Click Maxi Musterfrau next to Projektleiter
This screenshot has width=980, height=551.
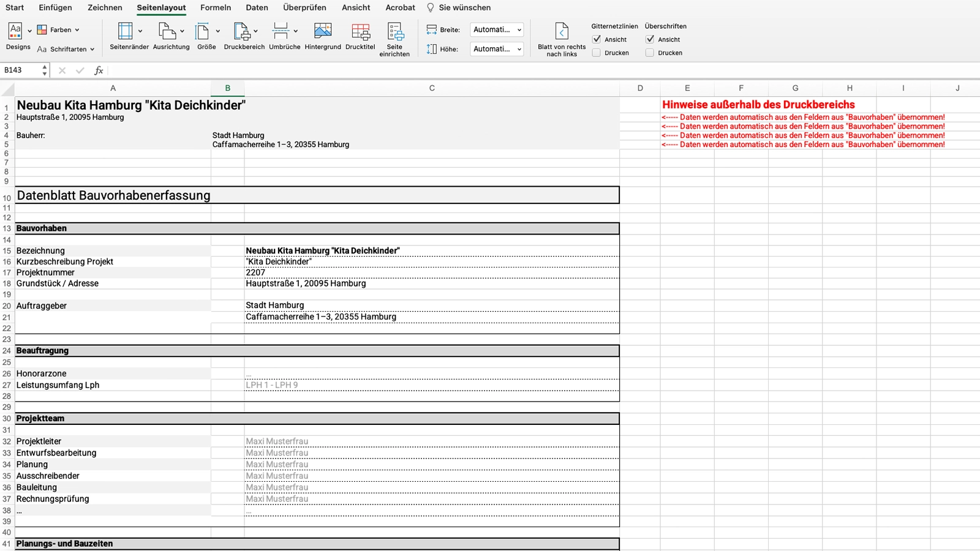pyautogui.click(x=431, y=441)
